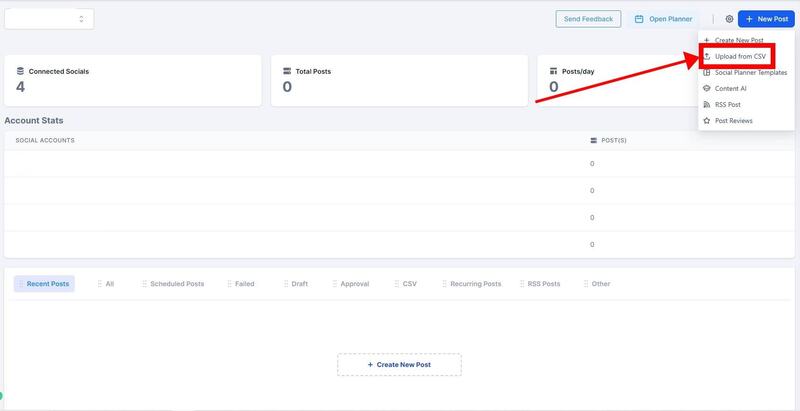Switch to the Draft tab
Screen dimensions: 800x411
coord(296,284)
